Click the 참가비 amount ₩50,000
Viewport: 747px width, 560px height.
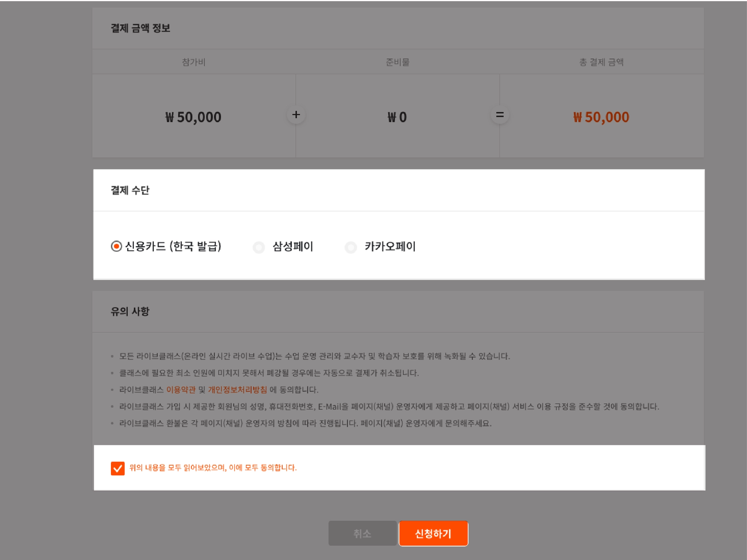193,117
